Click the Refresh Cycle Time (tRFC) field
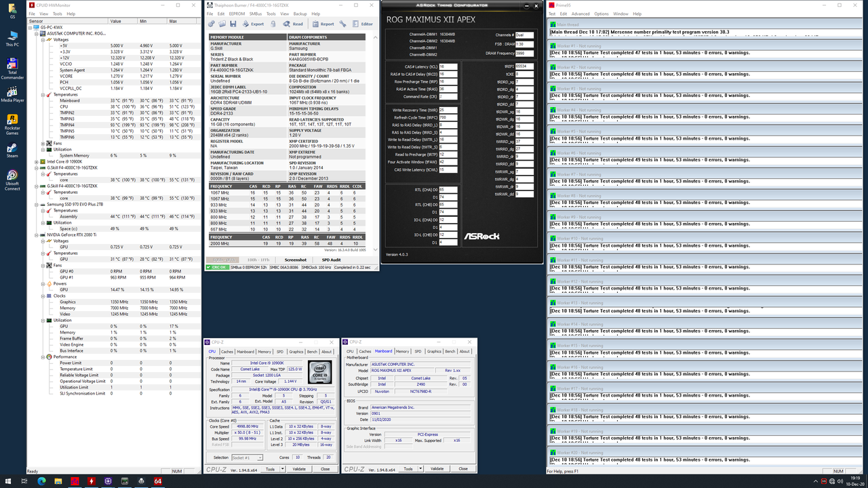This screenshot has width=868, height=488. pyautogui.click(x=447, y=117)
